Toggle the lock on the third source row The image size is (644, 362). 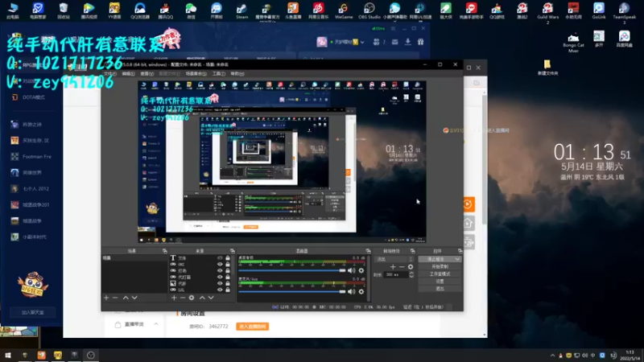[x=228, y=271]
